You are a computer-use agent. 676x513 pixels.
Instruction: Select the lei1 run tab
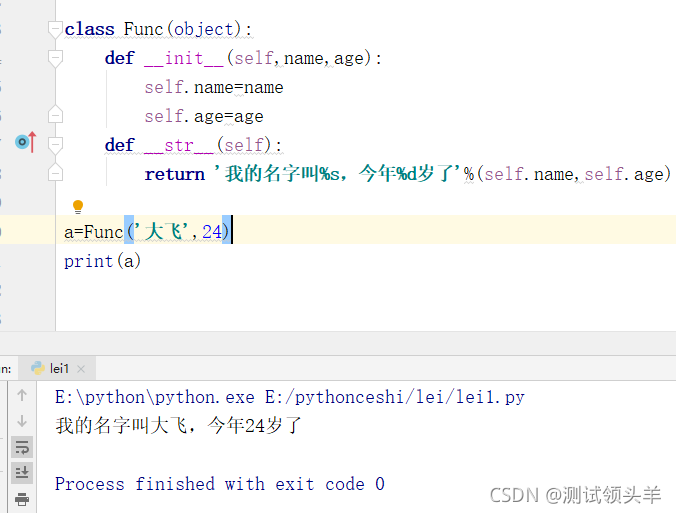pos(60,368)
